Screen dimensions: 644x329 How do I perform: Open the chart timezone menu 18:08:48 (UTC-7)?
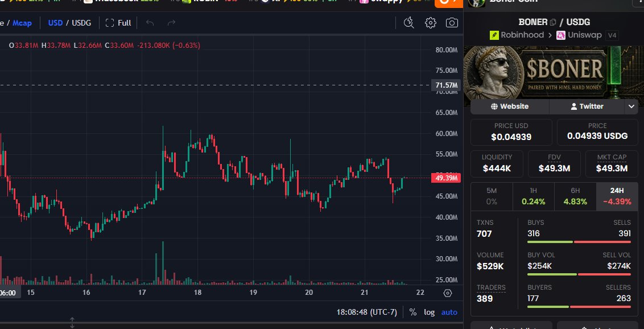coord(367,312)
